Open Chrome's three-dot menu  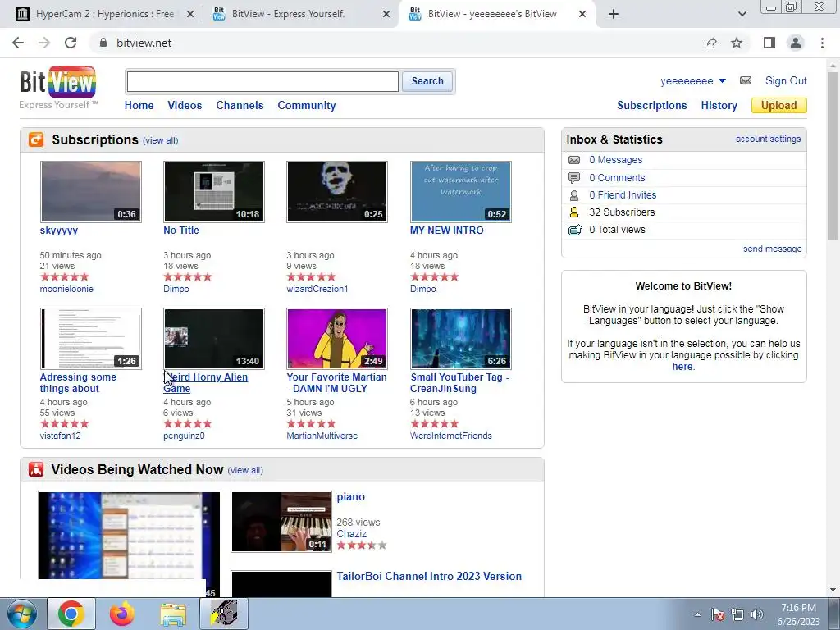(822, 43)
